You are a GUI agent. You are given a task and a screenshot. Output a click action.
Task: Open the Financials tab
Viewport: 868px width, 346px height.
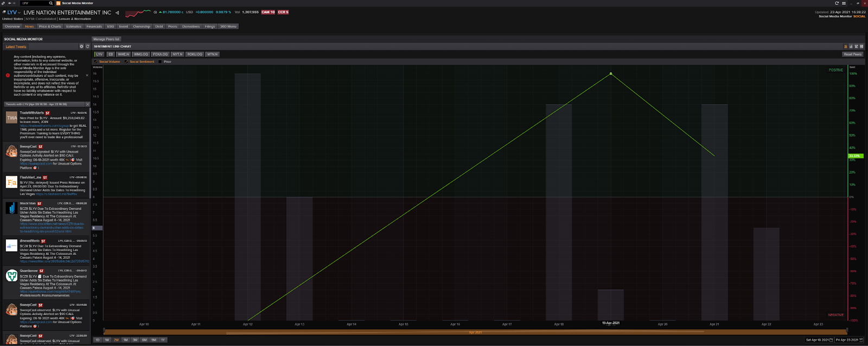94,26
